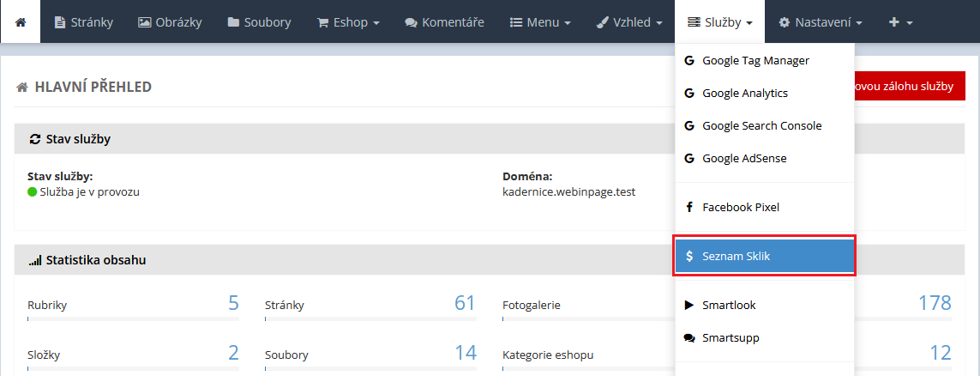Expand the Vzhled appearance dropdown
980x376 pixels.
(629, 21)
